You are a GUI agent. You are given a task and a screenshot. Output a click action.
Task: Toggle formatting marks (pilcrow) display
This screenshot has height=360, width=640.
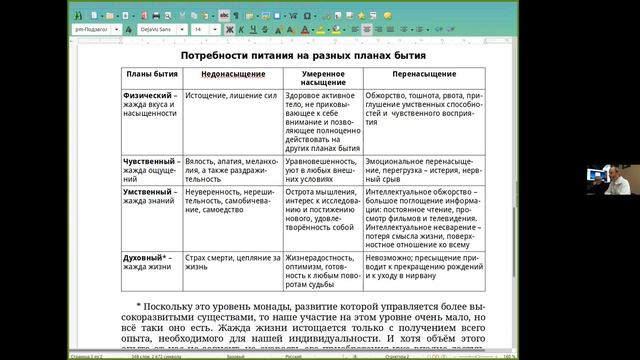(236, 16)
